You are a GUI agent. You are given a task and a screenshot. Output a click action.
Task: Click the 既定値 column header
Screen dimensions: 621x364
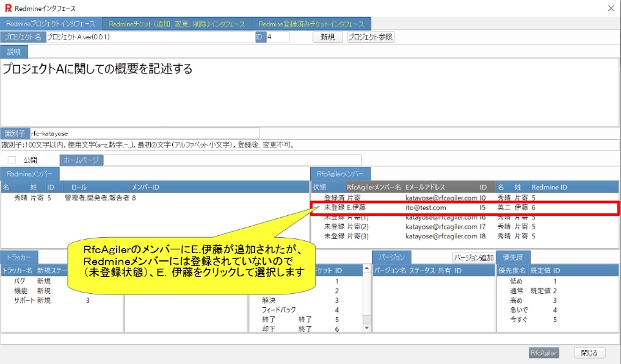[540, 271]
